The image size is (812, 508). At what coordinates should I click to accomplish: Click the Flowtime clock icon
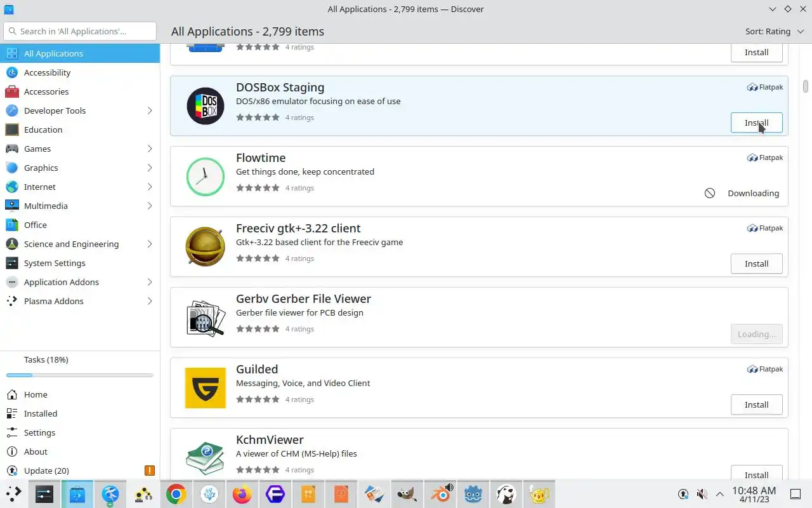click(x=206, y=177)
